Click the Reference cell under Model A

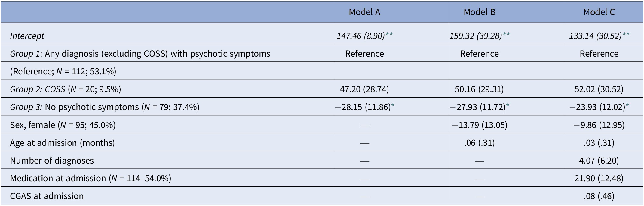(x=364, y=54)
